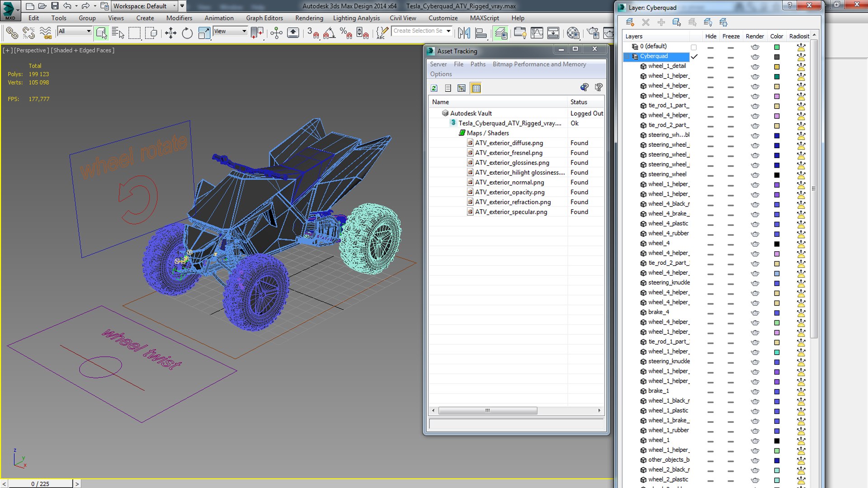The image size is (868, 488).
Task: Activate the Select and Scale tool
Action: (x=204, y=33)
